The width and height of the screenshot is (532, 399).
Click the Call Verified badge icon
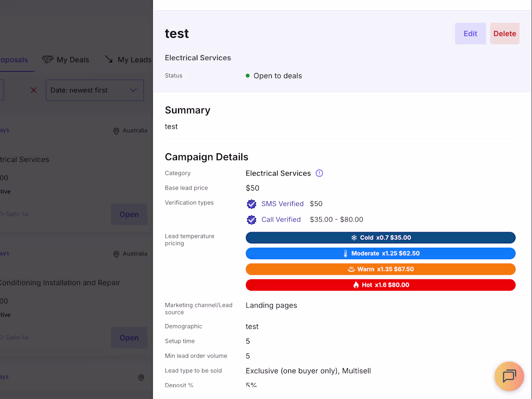point(251,220)
